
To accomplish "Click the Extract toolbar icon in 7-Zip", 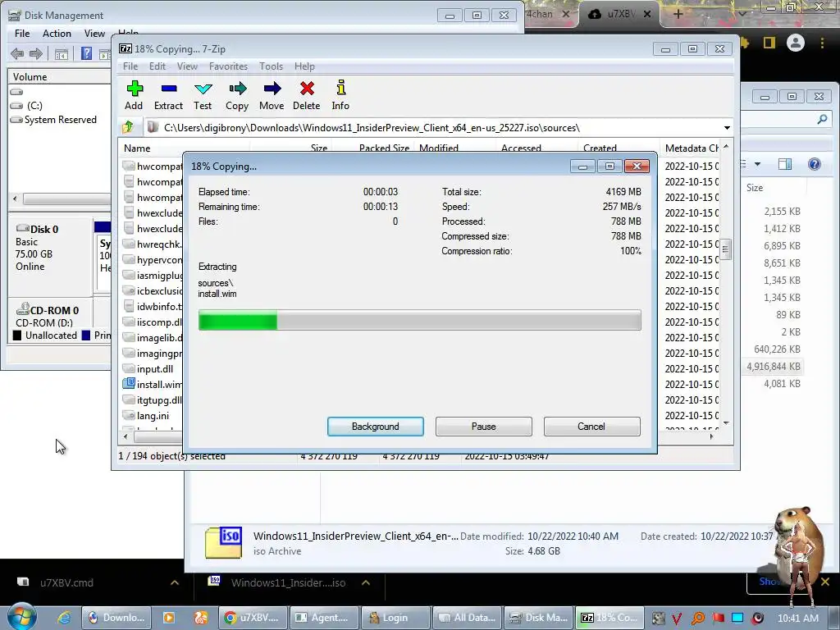I will click(169, 89).
